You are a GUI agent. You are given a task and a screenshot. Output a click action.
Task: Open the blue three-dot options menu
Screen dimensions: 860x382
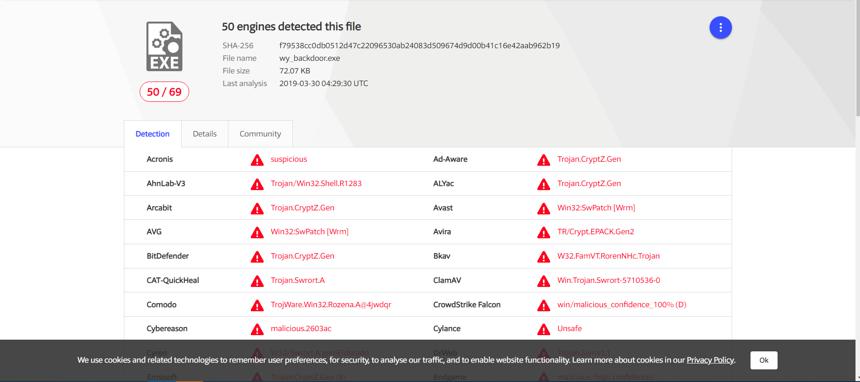(720, 27)
